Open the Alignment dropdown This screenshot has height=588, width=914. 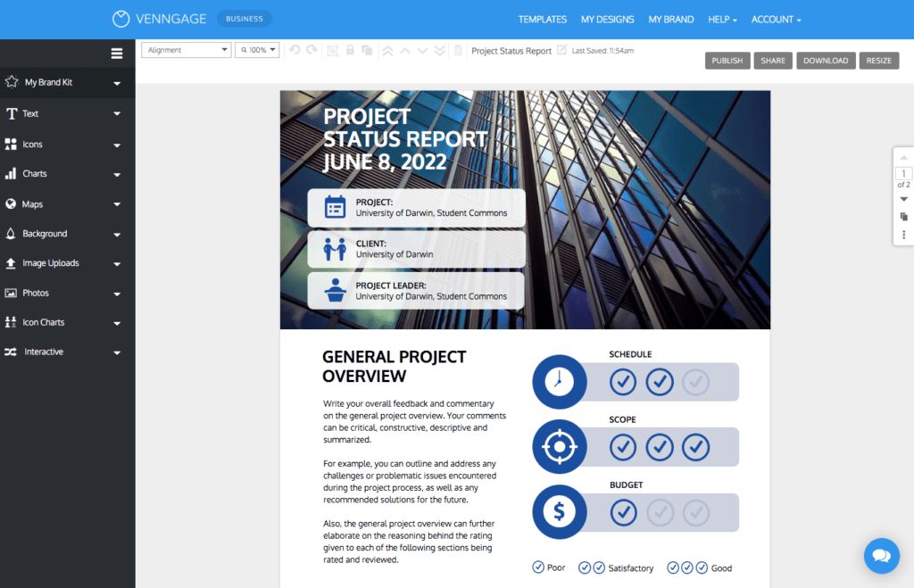point(185,50)
